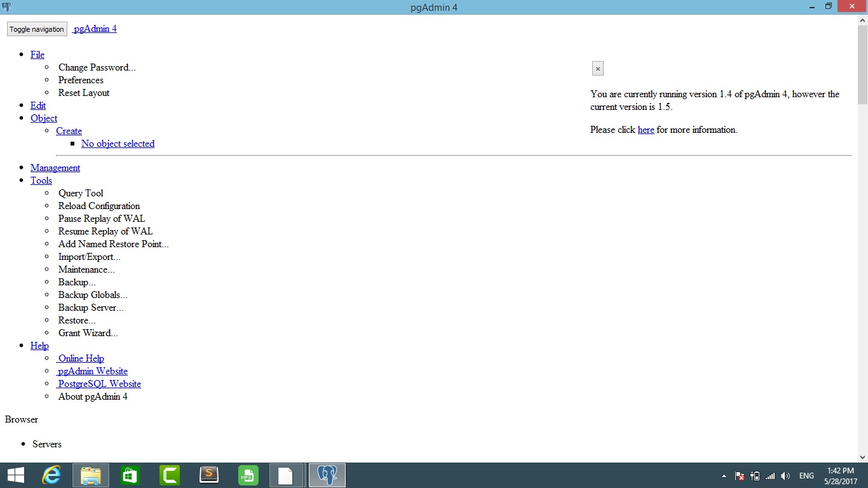Viewport: 868px width, 488px height.
Task: Open the Tools menu
Action: click(41, 180)
